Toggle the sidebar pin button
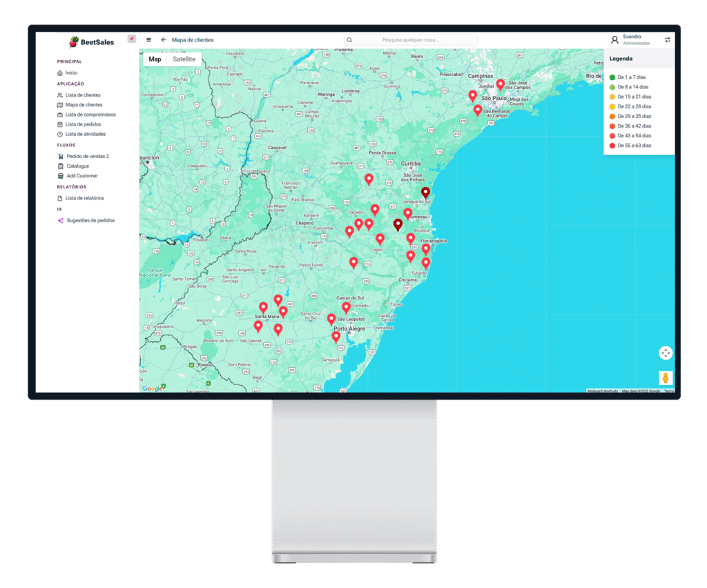Image resolution: width=707 pixels, height=588 pixels. tap(131, 39)
